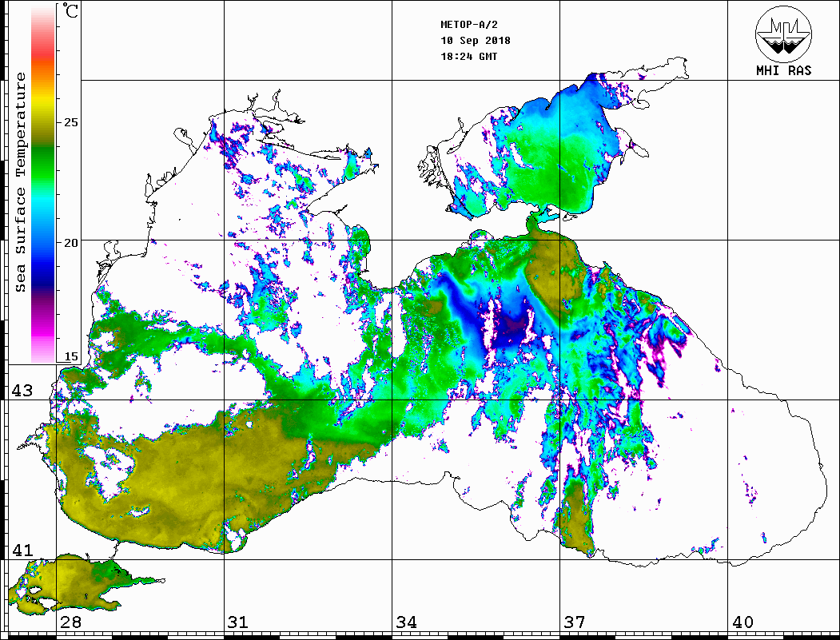Click latitude label '41'

pos(22,550)
